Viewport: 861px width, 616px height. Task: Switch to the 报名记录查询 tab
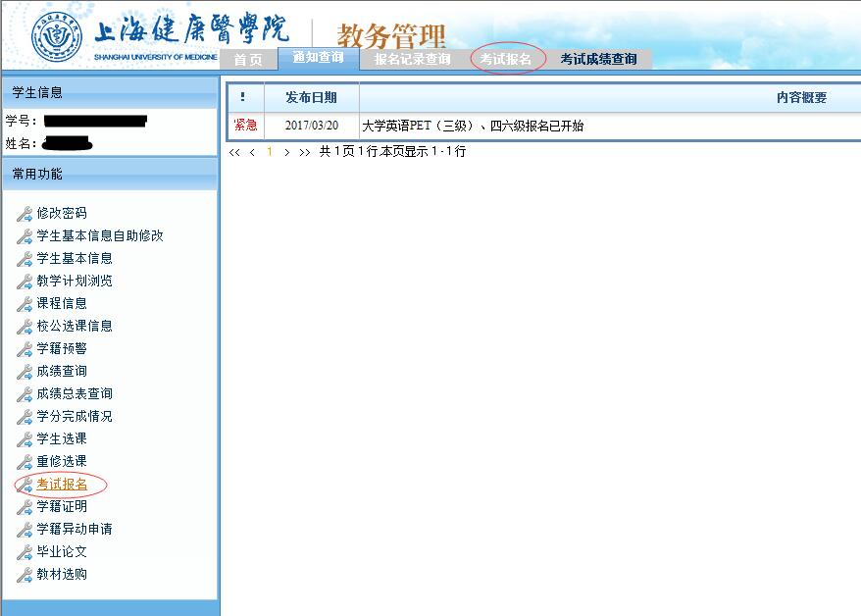412,60
